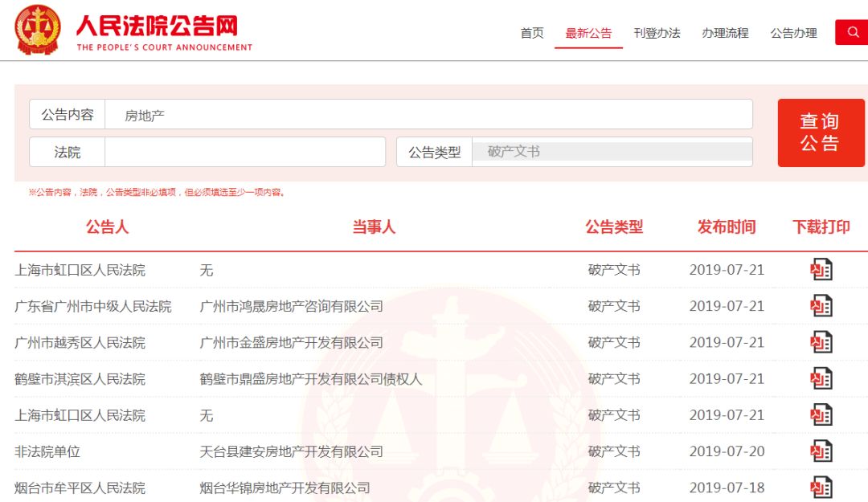Select 烟台市牟平区人民法院 in the list
The image size is (868, 502).
click(80, 488)
